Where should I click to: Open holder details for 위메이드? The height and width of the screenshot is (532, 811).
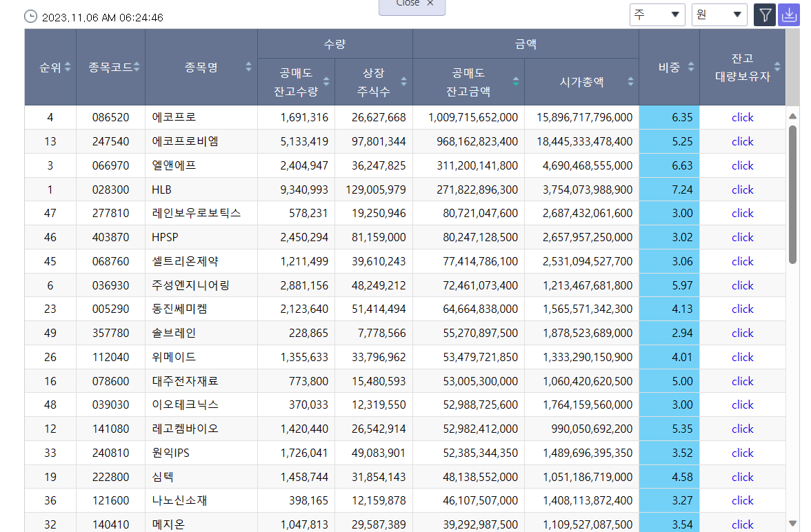[x=742, y=357]
